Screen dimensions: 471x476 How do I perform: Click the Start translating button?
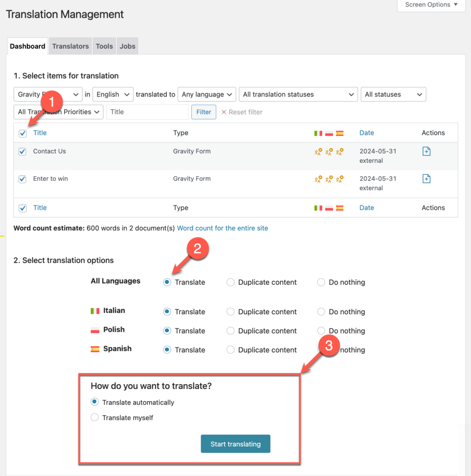235,444
